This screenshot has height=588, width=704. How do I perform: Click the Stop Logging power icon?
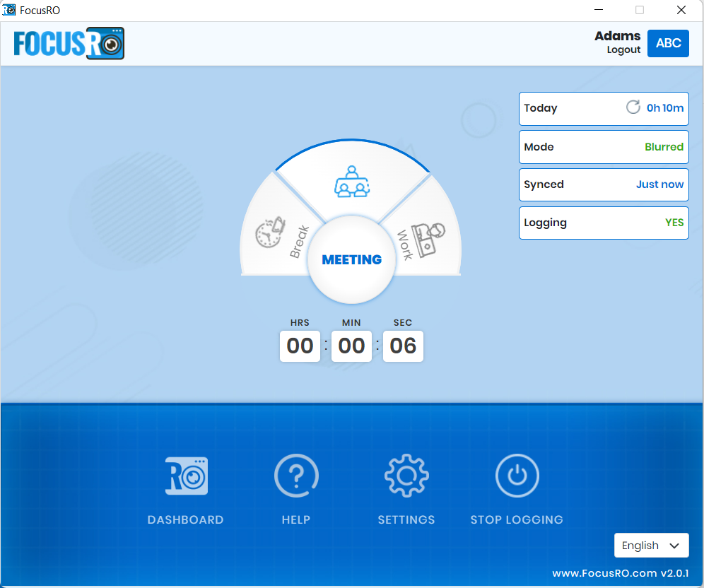tap(517, 476)
